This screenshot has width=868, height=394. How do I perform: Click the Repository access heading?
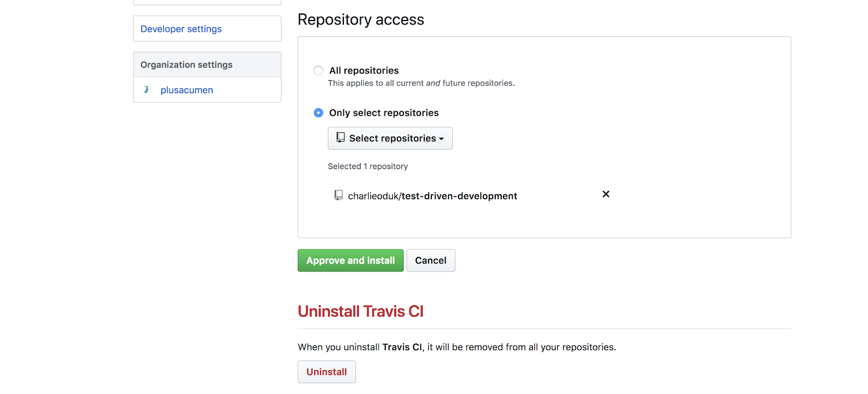(361, 20)
